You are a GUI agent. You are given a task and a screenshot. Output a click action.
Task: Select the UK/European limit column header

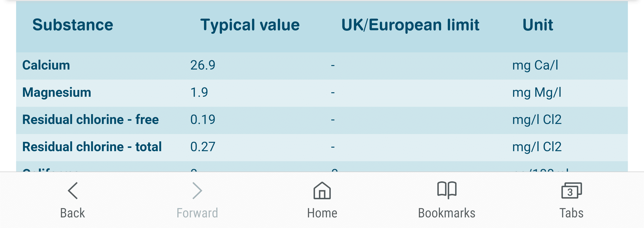[x=410, y=25]
